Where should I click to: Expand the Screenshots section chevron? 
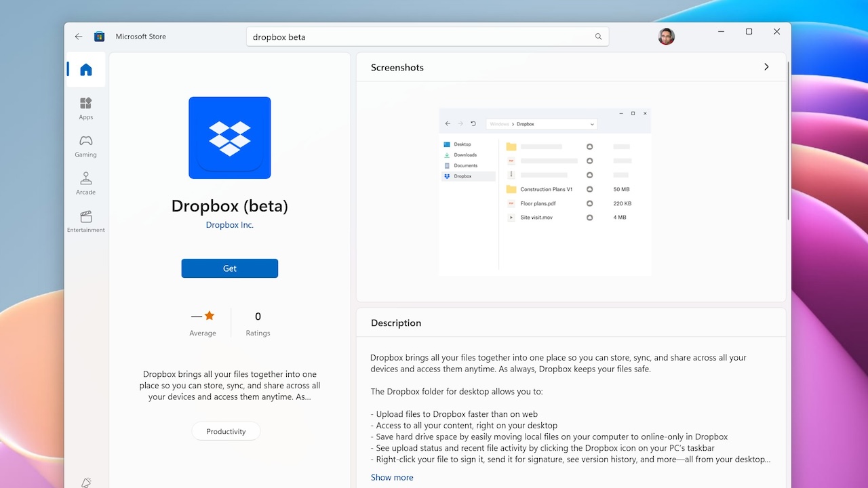(766, 67)
